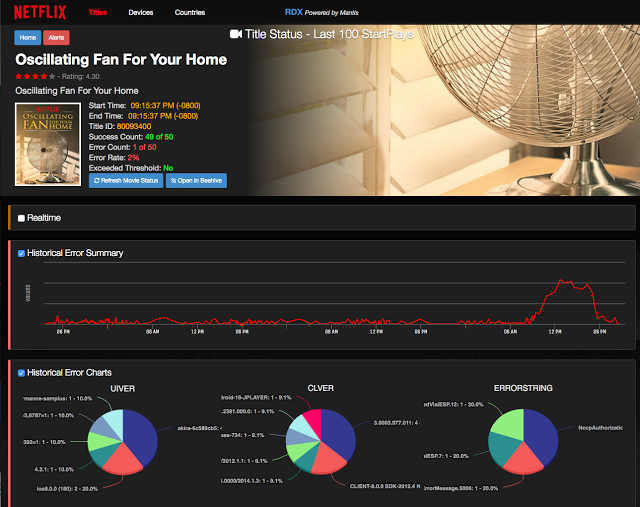Click the Start Time 09:15:37 PM value
640x507 pixels.
[x=165, y=106]
